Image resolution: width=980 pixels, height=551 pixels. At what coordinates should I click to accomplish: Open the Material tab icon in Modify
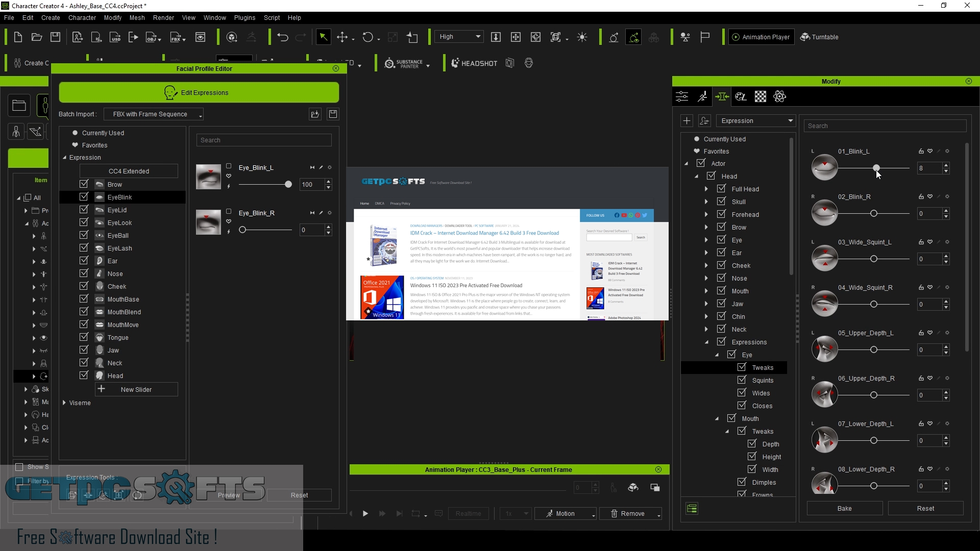[741, 96]
